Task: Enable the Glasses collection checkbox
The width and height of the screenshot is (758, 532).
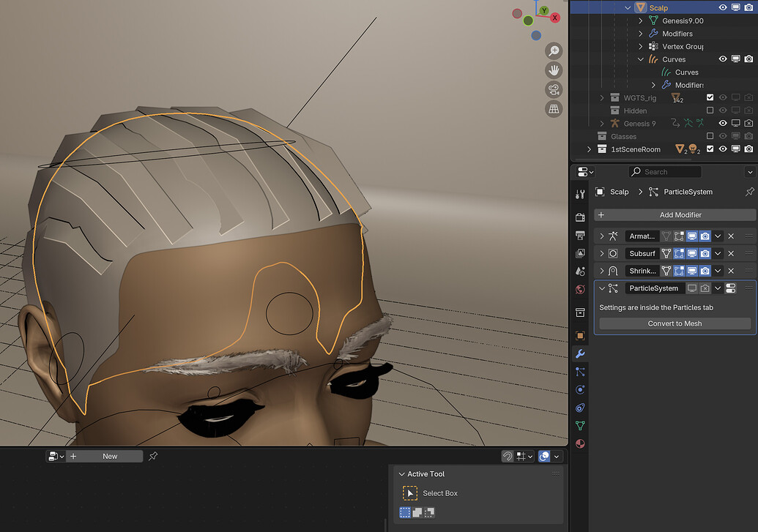Action: click(x=710, y=136)
